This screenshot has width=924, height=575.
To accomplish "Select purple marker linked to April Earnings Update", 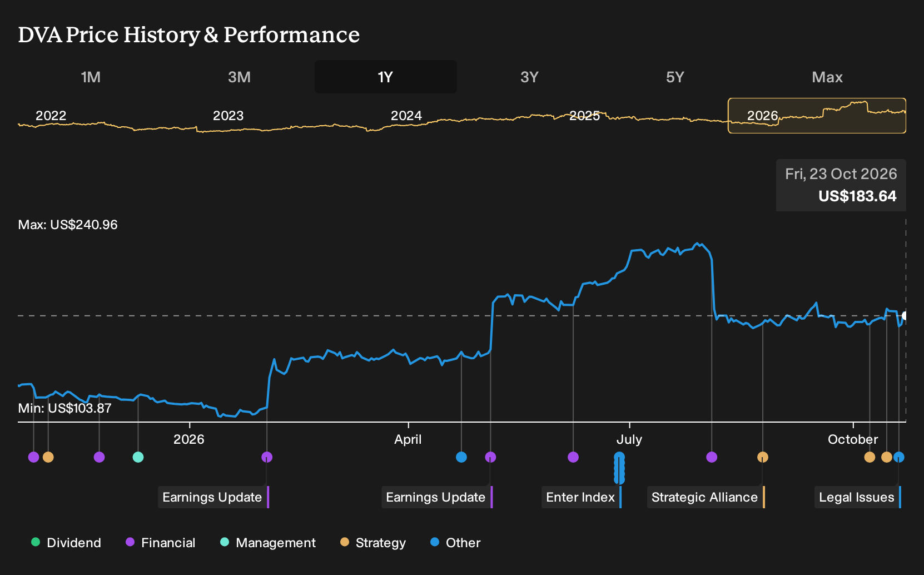I will (490, 457).
